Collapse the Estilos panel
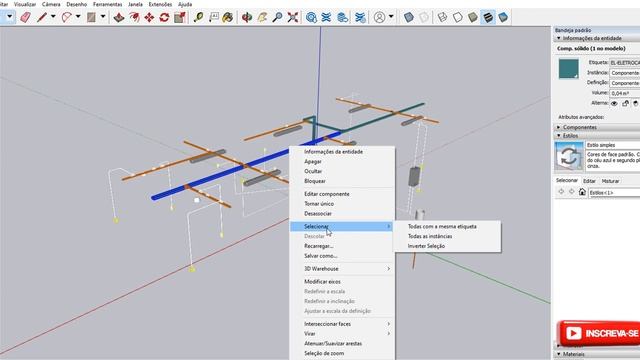 click(x=559, y=136)
